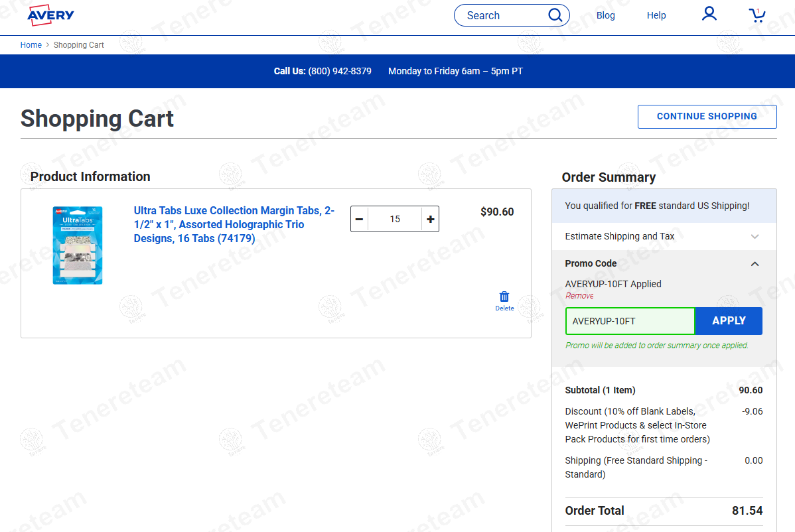Click into the Search box
This screenshot has width=795, height=532.
(x=501, y=15)
